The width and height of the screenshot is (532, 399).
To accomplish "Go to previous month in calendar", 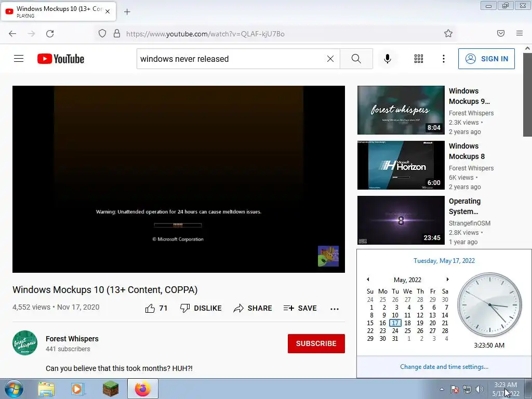I will click(x=368, y=279).
